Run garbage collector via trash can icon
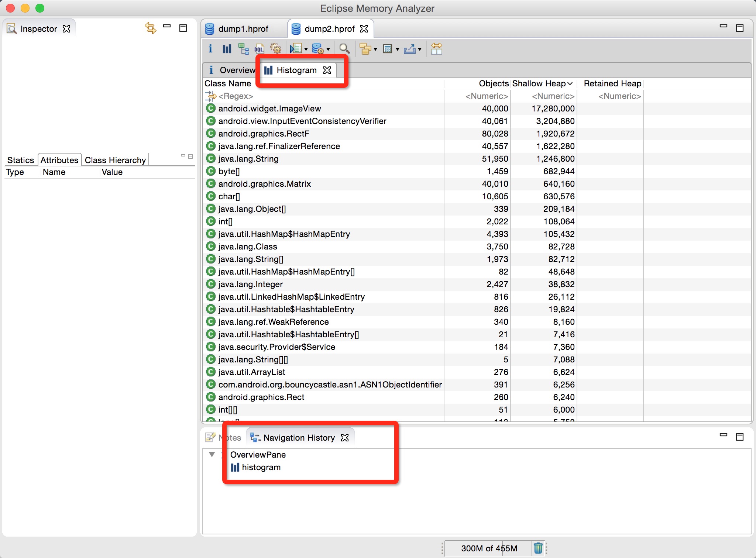The width and height of the screenshot is (756, 558). coord(538,548)
